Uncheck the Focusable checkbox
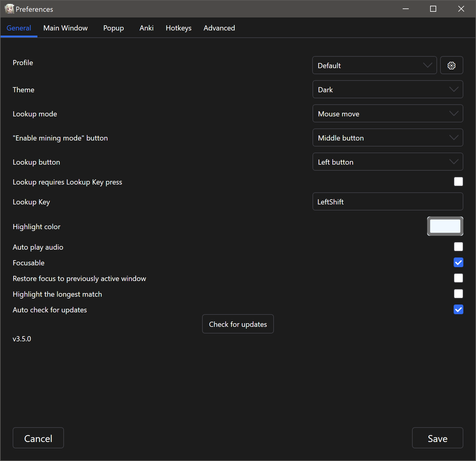 (458, 263)
